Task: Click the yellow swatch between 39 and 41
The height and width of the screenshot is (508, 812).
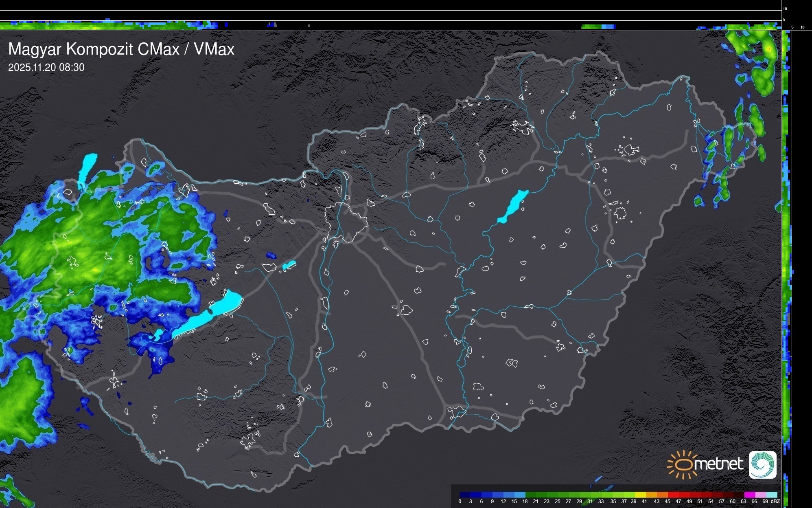Action: coord(640,495)
